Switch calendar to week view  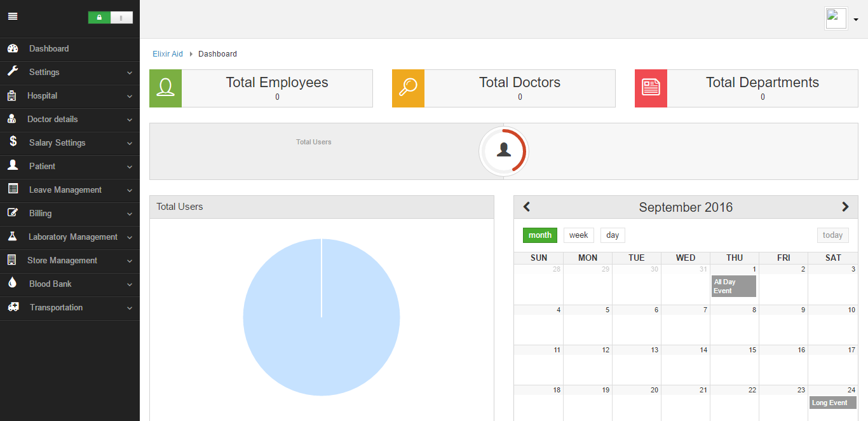pyautogui.click(x=578, y=235)
